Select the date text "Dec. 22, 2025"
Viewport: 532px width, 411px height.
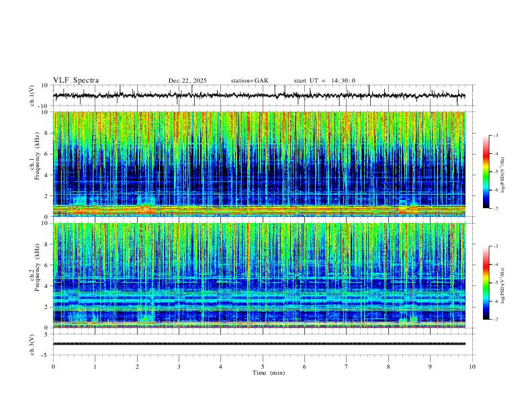pos(187,81)
